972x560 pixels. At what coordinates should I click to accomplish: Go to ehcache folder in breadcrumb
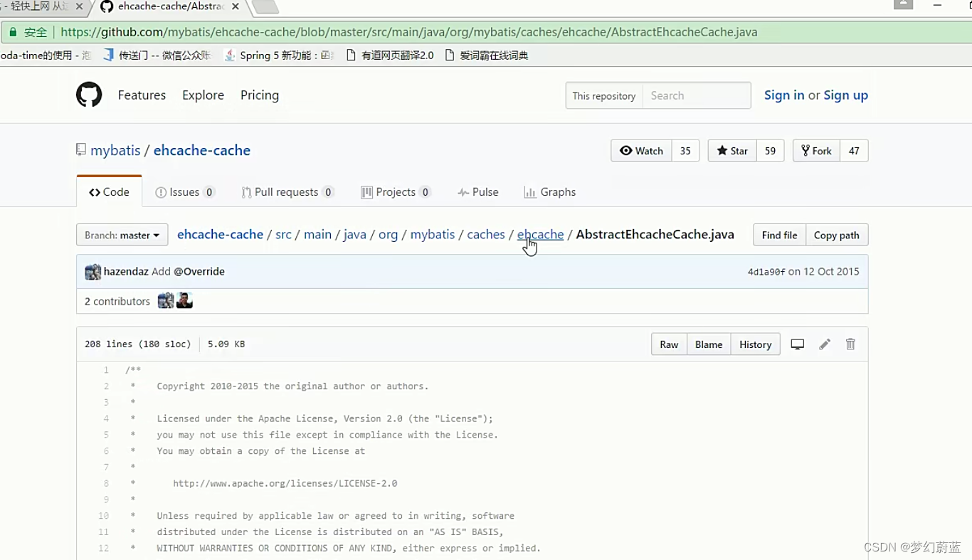(x=540, y=234)
